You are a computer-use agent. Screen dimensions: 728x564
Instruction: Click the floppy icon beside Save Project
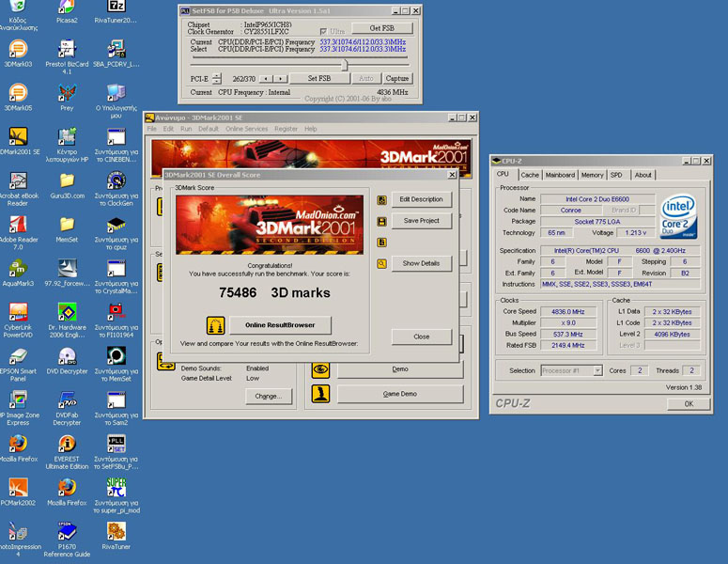pos(381,221)
